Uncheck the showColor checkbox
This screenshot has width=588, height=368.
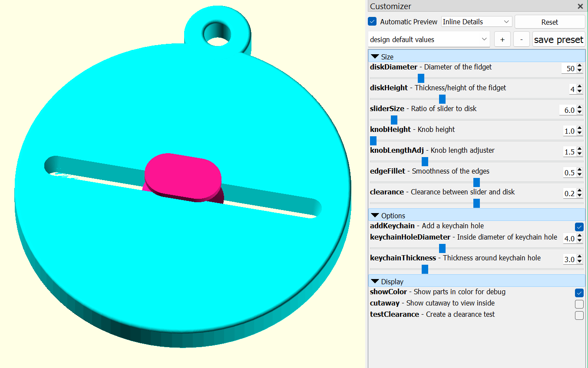click(x=579, y=293)
